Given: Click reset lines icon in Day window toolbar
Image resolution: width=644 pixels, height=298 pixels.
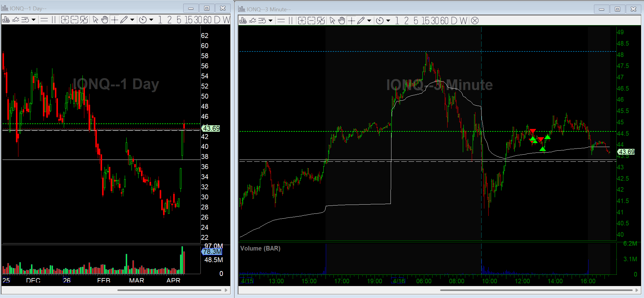Looking at the screenshot, I should 25,20.
